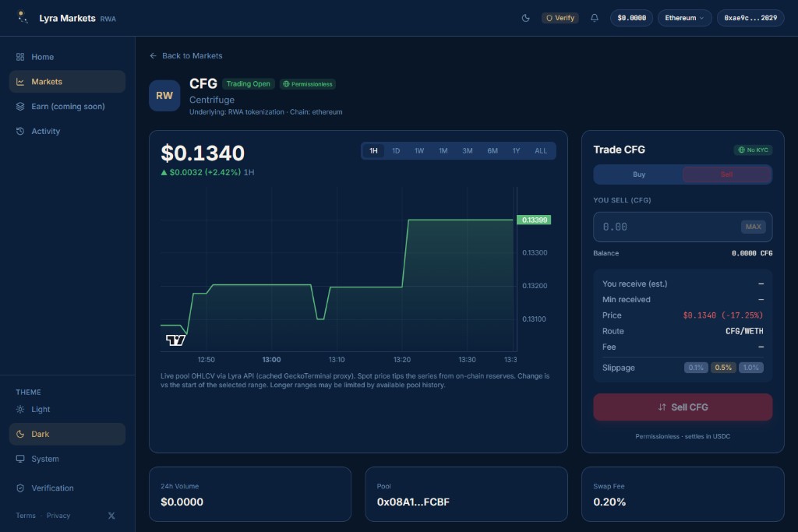The height and width of the screenshot is (532, 798).
Task: Click the 0.0000 CFG balance value
Action: 752,253
